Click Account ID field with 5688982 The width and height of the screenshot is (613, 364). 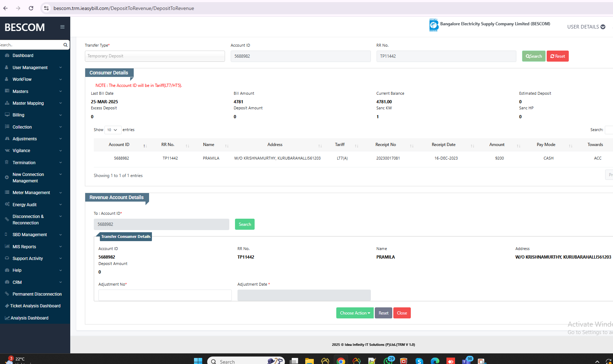pyautogui.click(x=301, y=56)
